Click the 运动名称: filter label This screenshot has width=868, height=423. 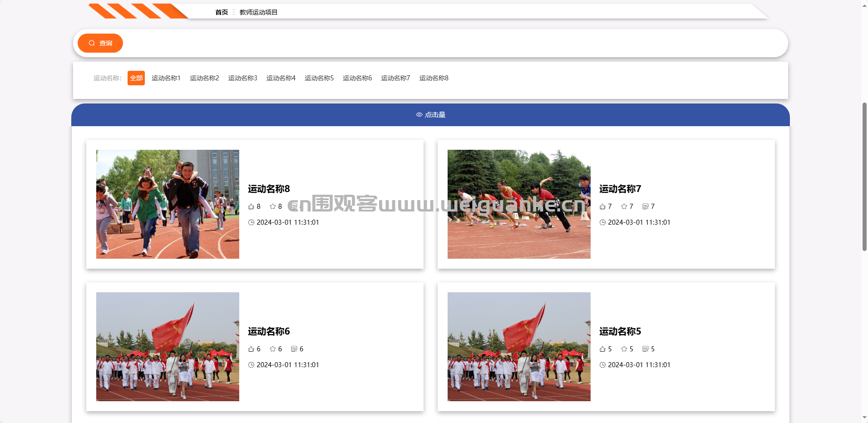108,78
